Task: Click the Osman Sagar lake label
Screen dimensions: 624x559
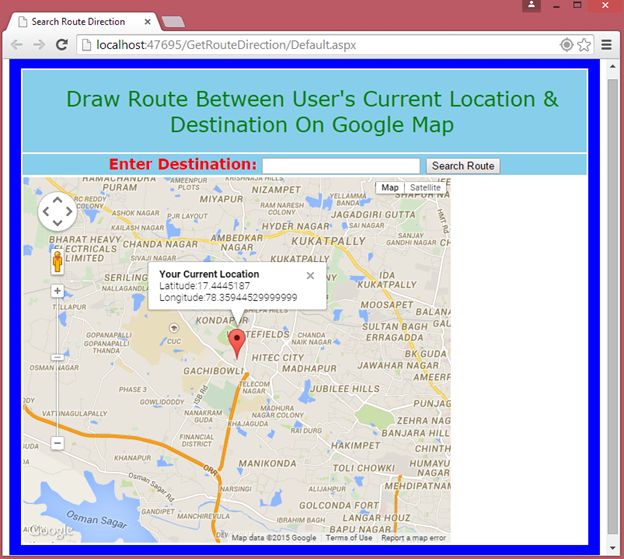Action: 96,519
